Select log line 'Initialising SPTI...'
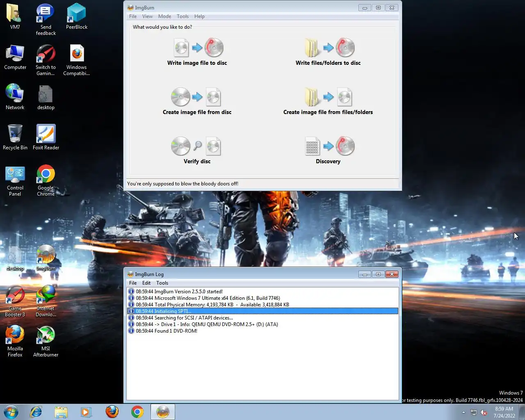The width and height of the screenshot is (525, 420). [262, 311]
